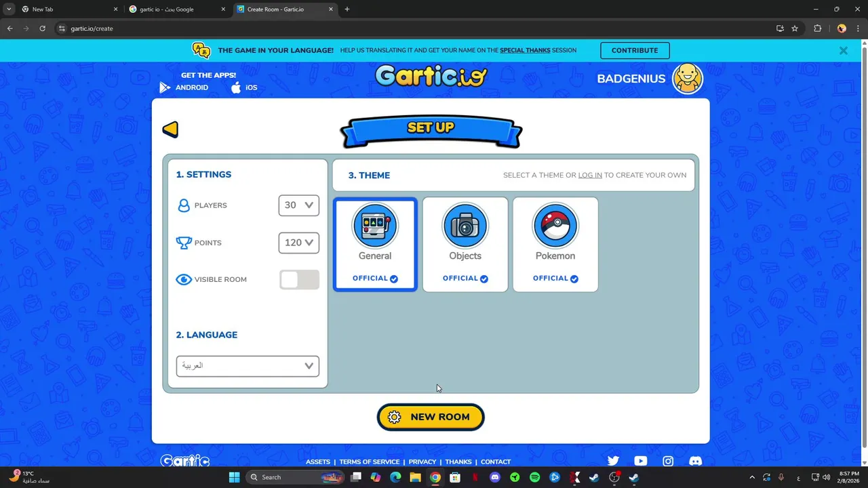Open the Chrome profile avatar

tap(842, 28)
